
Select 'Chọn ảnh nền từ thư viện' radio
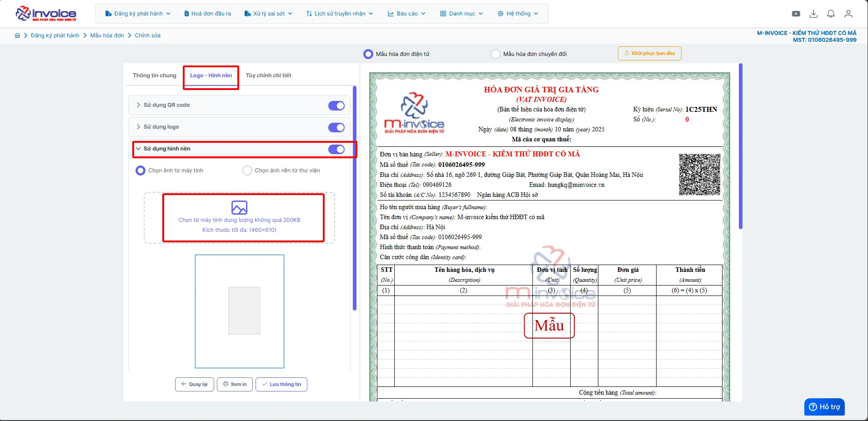click(x=247, y=170)
